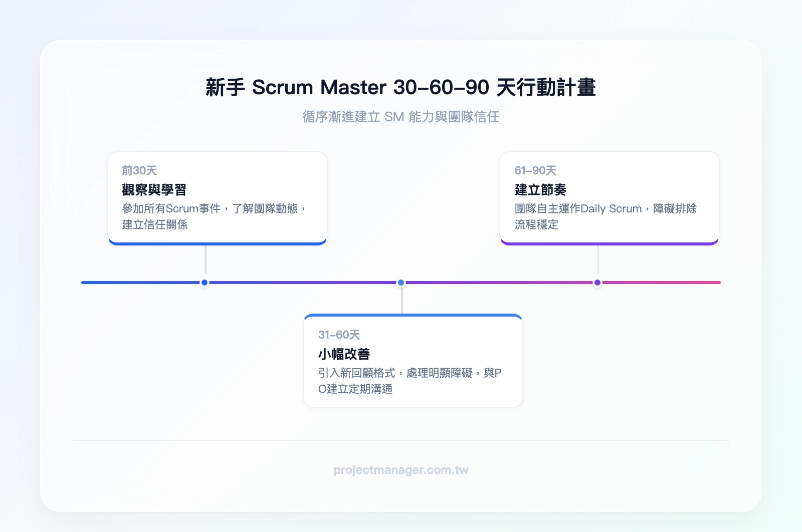
Task: Click the rightmost timeline dot marker
Action: 597,283
